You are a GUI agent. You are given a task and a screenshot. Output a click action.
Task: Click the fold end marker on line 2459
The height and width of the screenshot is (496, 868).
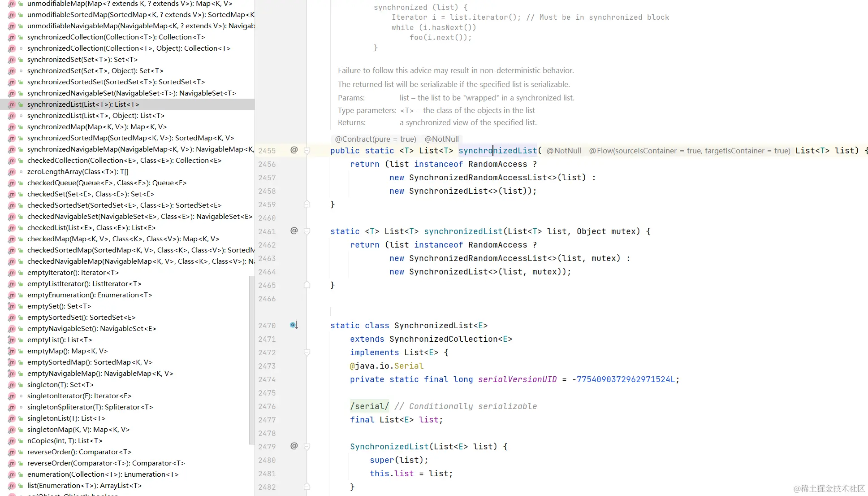pos(307,204)
